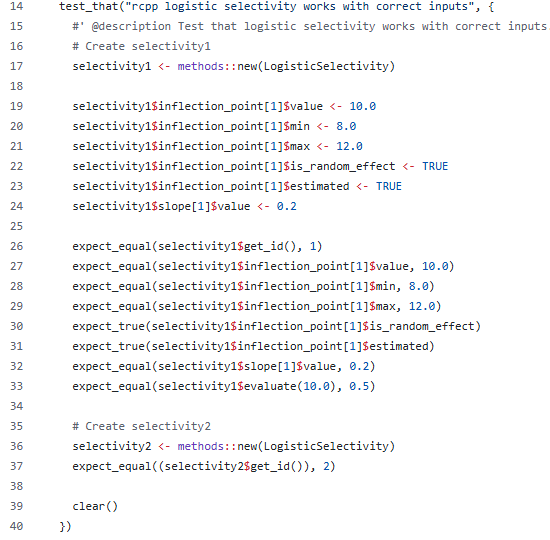This screenshot has height=540, width=550.
Task: Click line number 14
Action: (16, 6)
